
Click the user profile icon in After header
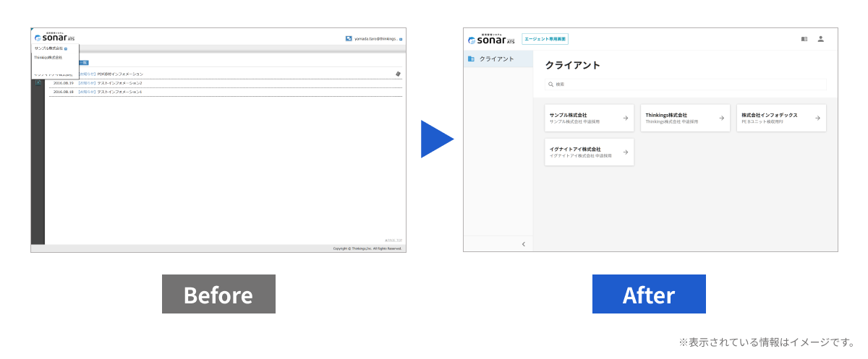click(820, 39)
